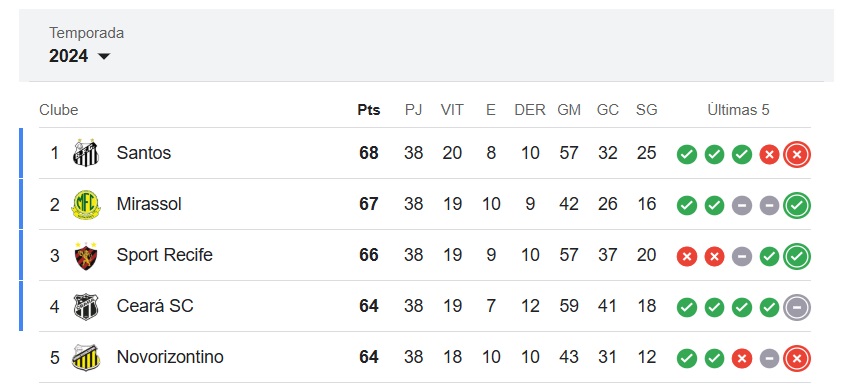841x384 pixels.
Task: Select the Pts column header
Action: point(369,110)
